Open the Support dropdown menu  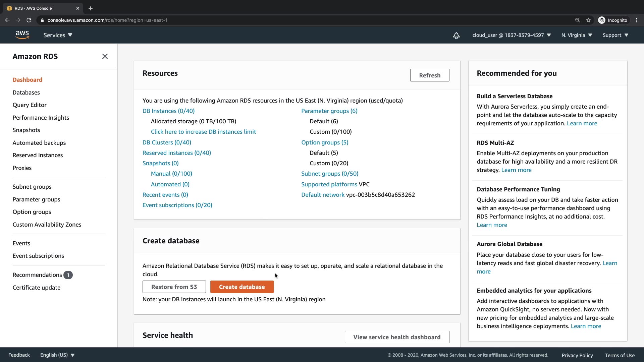pyautogui.click(x=615, y=35)
